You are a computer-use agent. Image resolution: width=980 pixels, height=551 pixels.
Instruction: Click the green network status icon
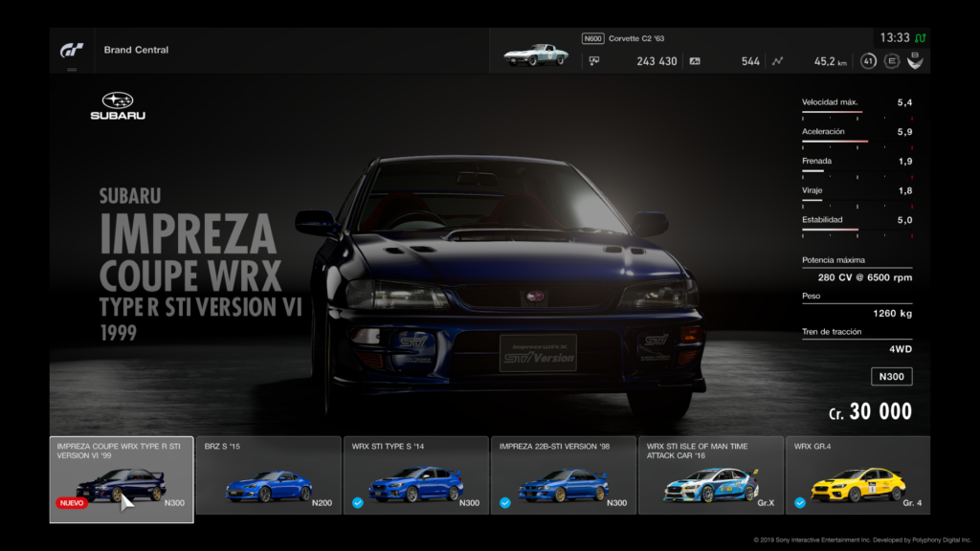point(921,38)
